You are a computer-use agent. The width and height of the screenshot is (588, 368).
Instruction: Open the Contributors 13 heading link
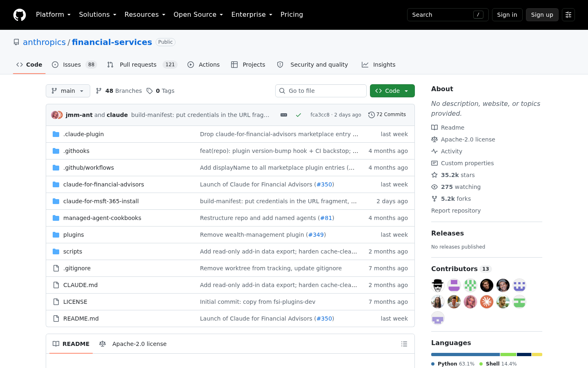click(x=461, y=269)
